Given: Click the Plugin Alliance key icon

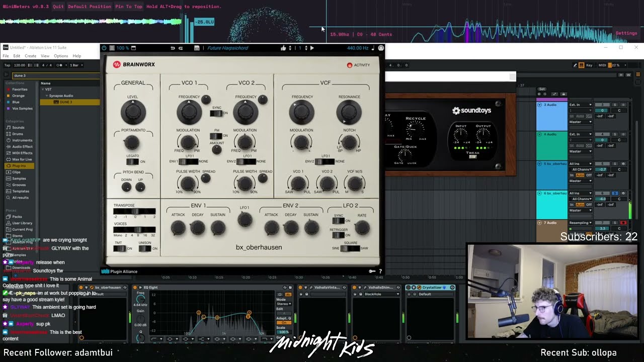Looking at the screenshot, I should (372, 271).
